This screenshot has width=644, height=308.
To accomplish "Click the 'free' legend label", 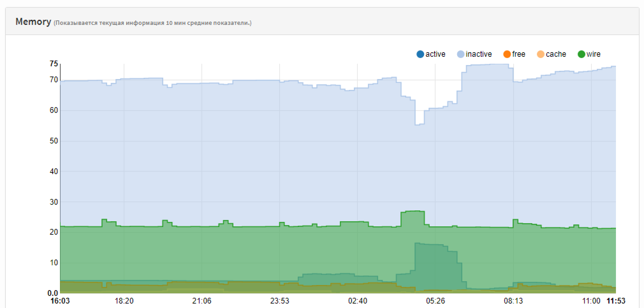I will [519, 54].
